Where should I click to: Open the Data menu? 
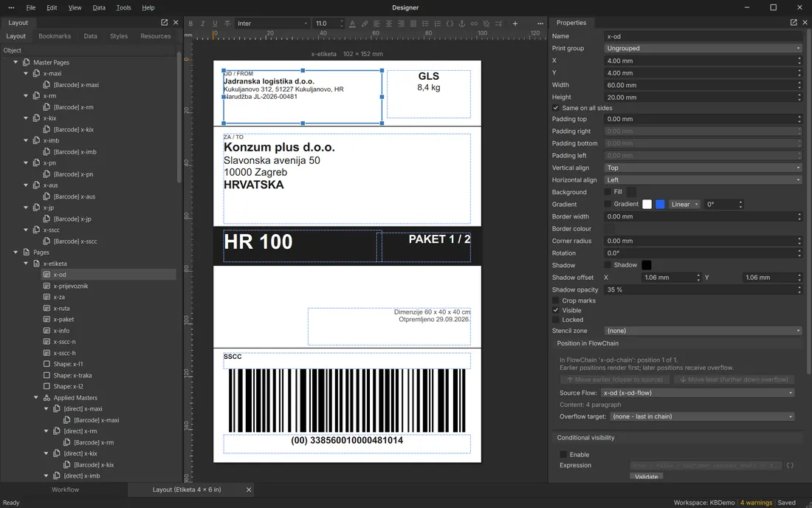(x=99, y=8)
